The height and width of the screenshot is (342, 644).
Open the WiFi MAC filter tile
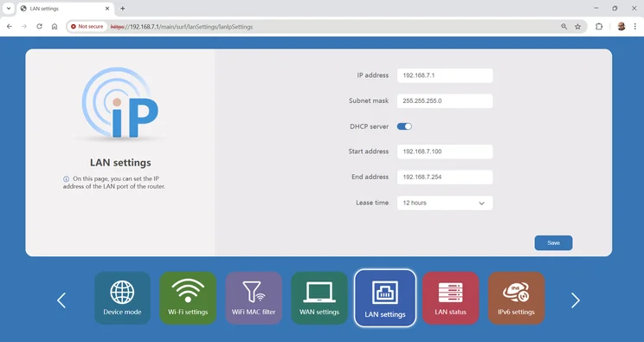tap(254, 298)
